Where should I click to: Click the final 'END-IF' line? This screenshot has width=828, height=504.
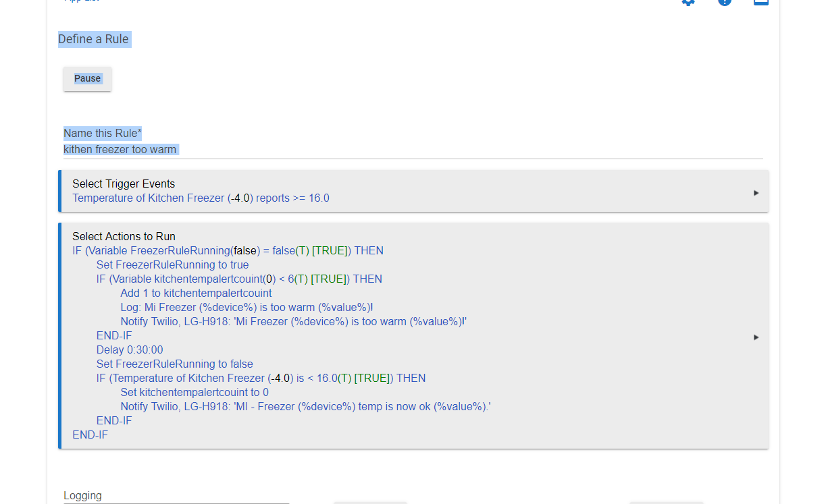[x=90, y=435]
